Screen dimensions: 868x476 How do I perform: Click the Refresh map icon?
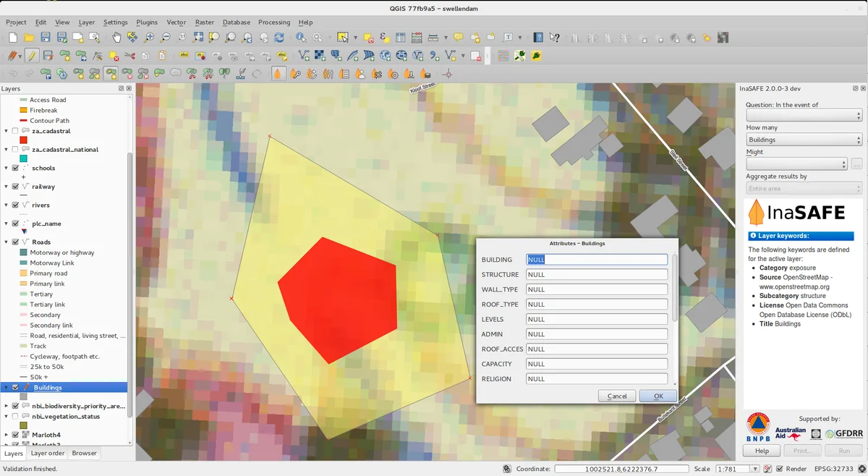279,38
